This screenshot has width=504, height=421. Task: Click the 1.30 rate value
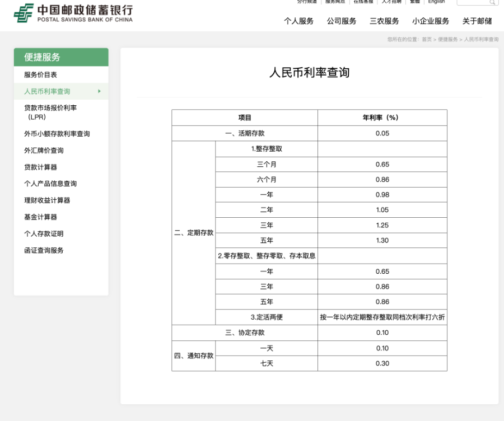click(x=382, y=240)
